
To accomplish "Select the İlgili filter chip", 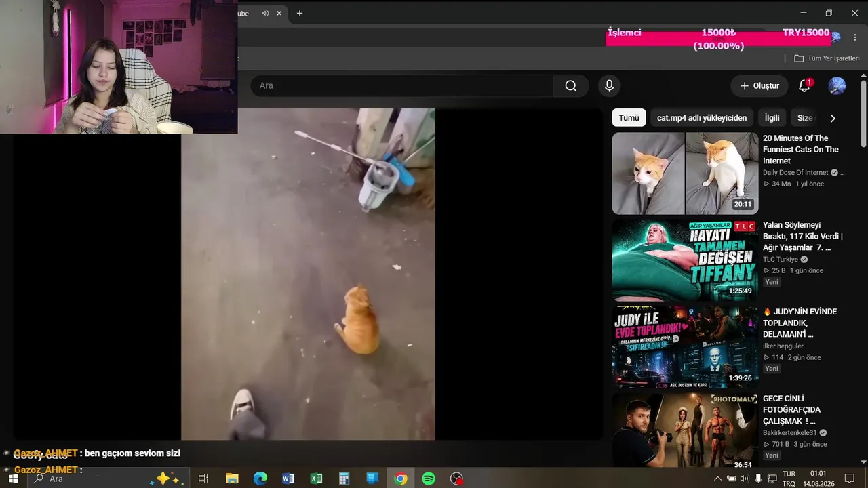I will tap(772, 118).
